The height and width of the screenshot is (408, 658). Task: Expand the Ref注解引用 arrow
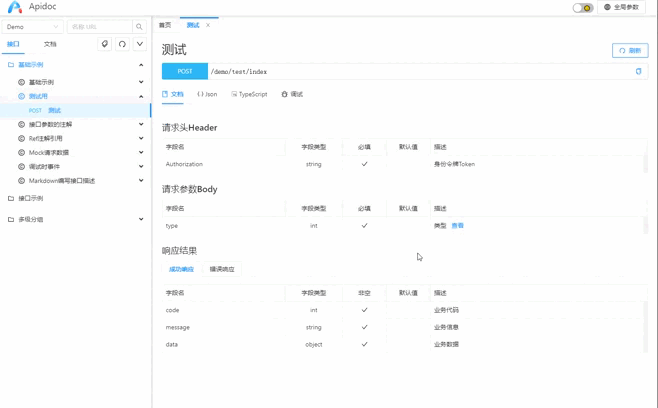click(x=141, y=139)
